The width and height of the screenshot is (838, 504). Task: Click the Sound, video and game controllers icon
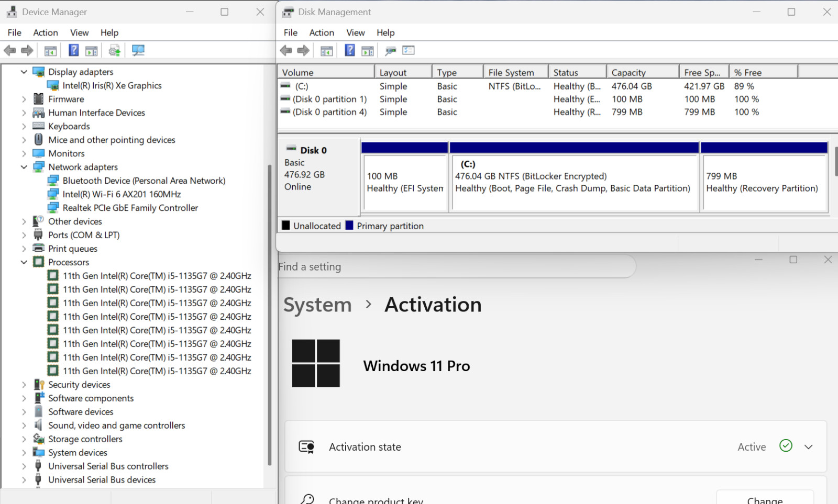[x=38, y=425]
